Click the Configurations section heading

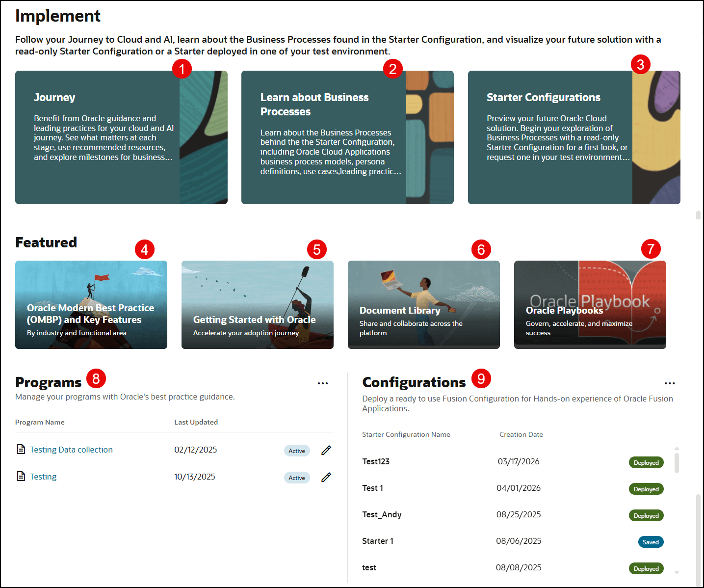(x=414, y=382)
